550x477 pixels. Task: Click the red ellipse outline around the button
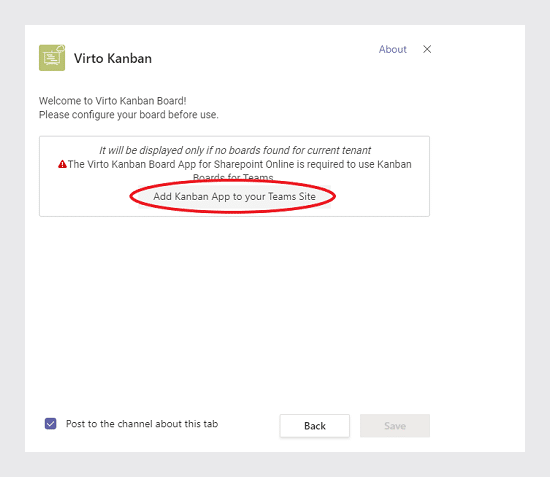(130, 196)
